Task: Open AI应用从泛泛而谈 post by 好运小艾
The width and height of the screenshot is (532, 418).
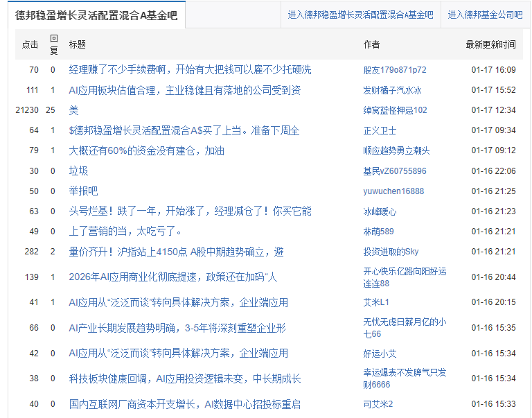Action: [x=179, y=354]
